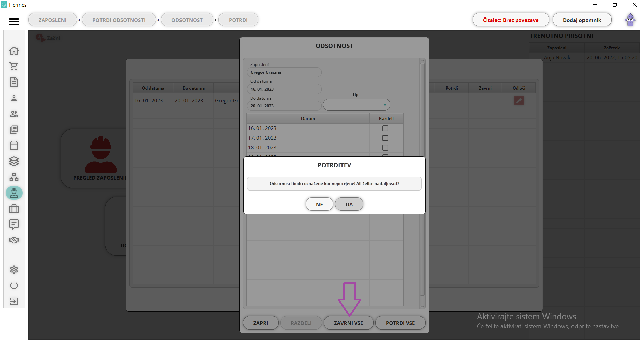Minimize the Hermes window
The width and height of the screenshot is (644, 346).
pyautogui.click(x=595, y=5)
